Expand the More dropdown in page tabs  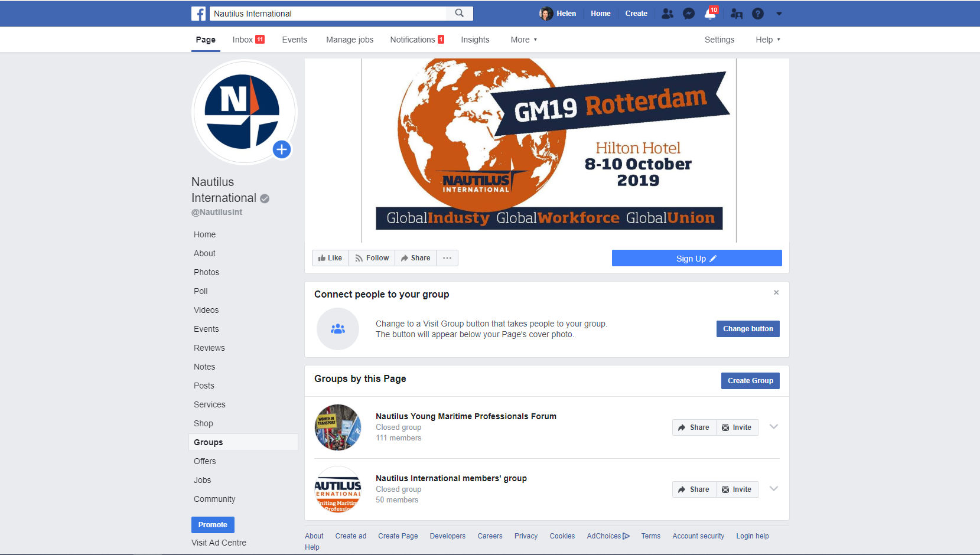coord(523,40)
